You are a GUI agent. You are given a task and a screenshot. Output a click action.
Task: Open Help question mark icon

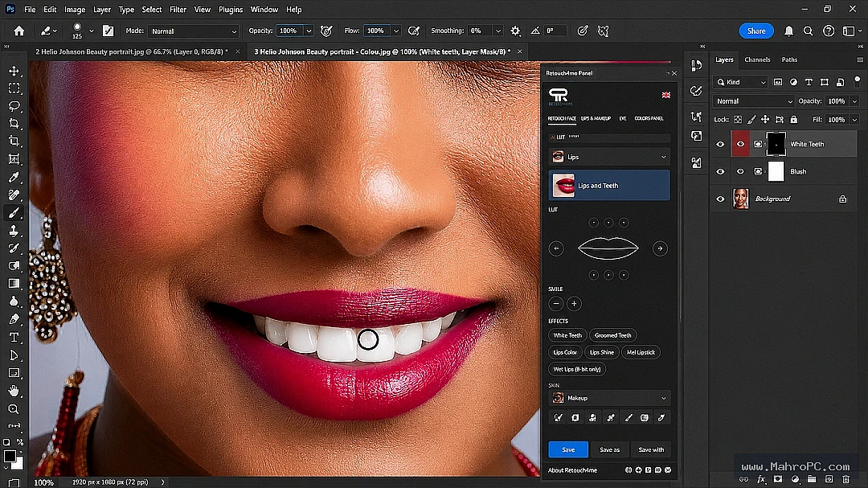tap(829, 31)
